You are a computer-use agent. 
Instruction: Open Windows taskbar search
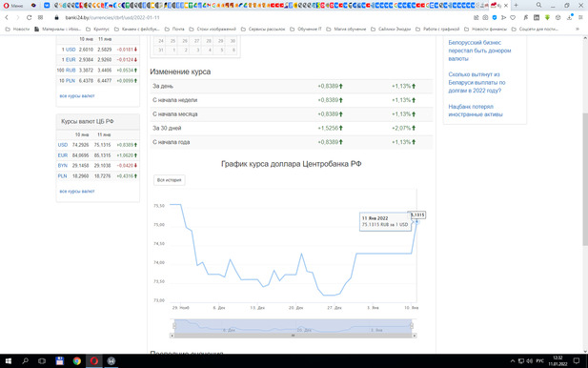point(25,361)
